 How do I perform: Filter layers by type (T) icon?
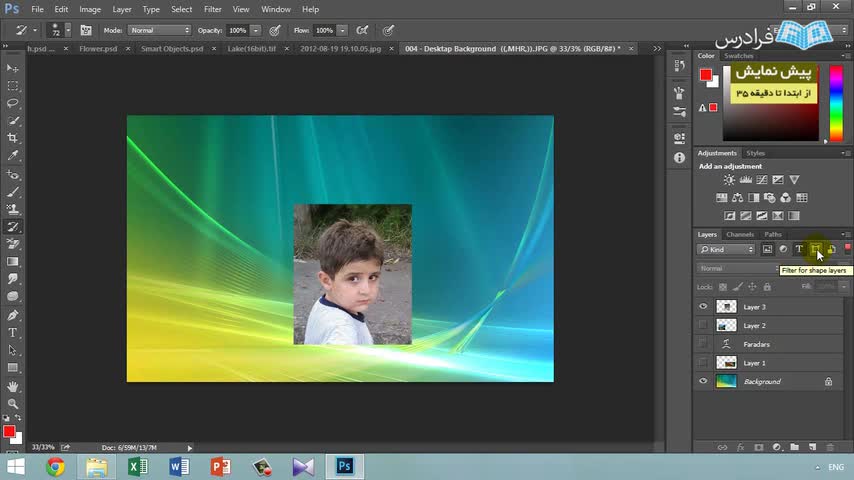point(799,249)
